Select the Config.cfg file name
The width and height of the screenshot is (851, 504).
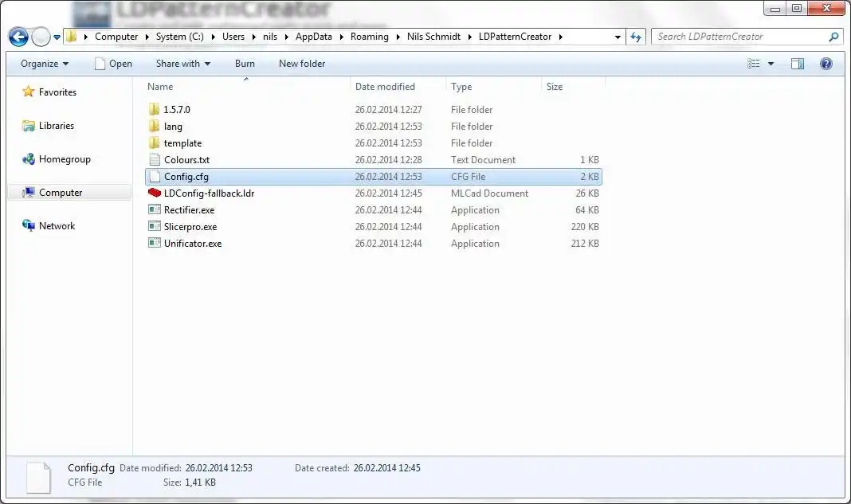click(x=186, y=177)
